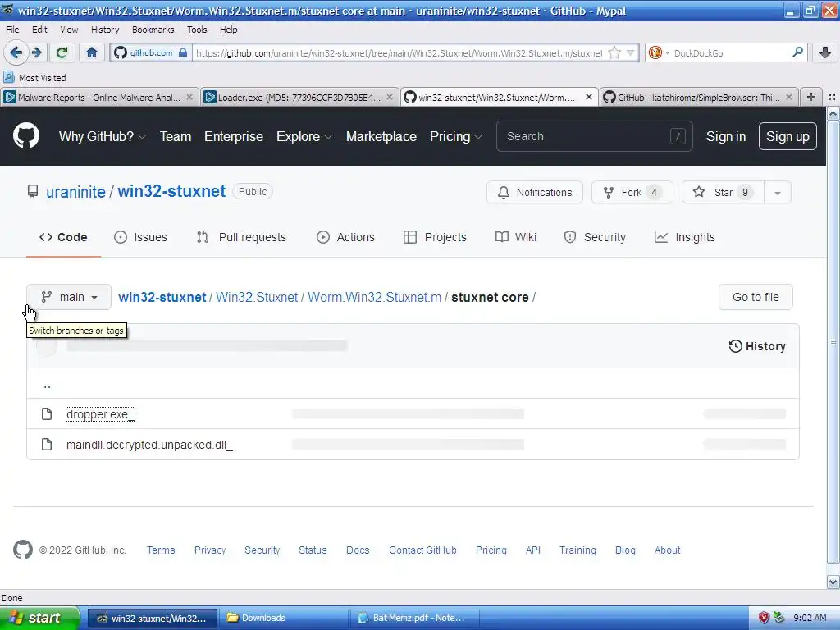Click the Fork button
This screenshot has width=840, height=630.
pyautogui.click(x=632, y=192)
